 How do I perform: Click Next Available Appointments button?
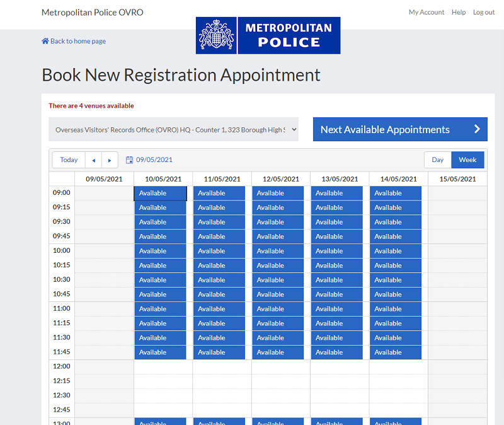pyautogui.click(x=400, y=129)
